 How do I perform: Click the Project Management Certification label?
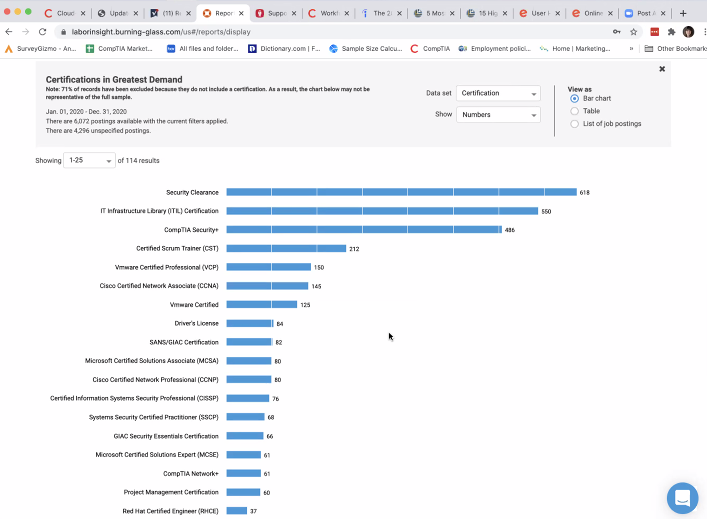pyautogui.click(x=171, y=492)
